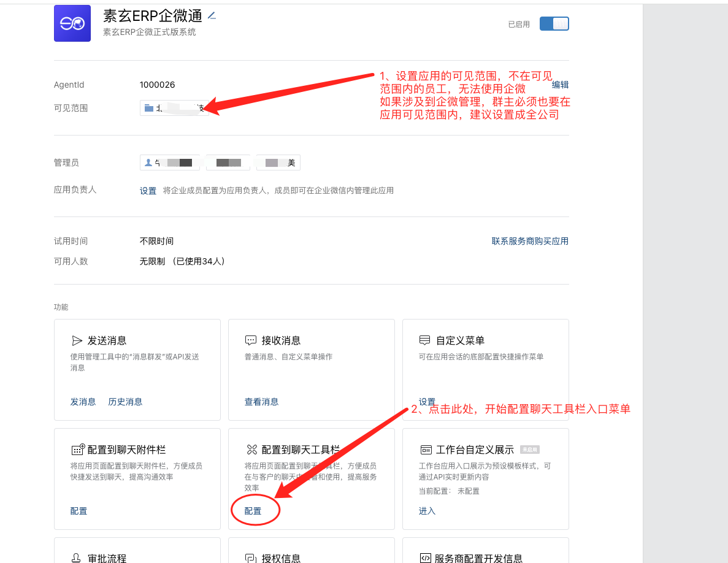Click the 接收消息 chat bubble icon
This screenshot has width=728, height=563.
(x=251, y=340)
